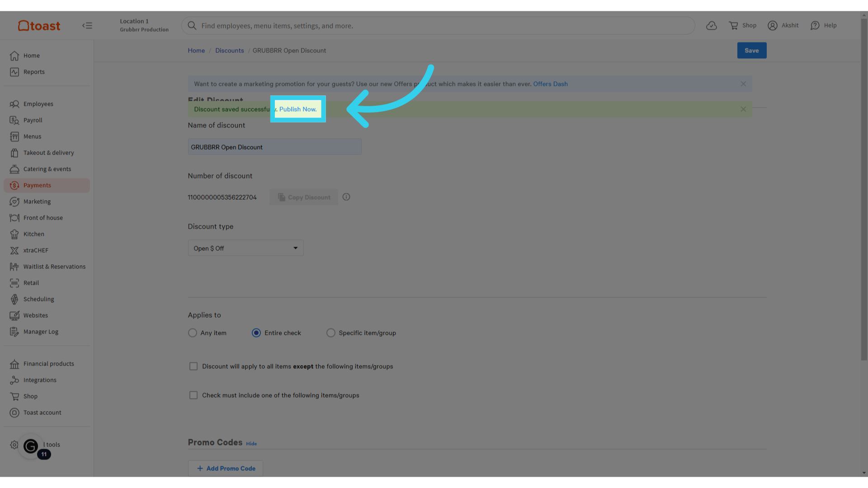Click the Retail barcode icon

[x=14, y=283]
